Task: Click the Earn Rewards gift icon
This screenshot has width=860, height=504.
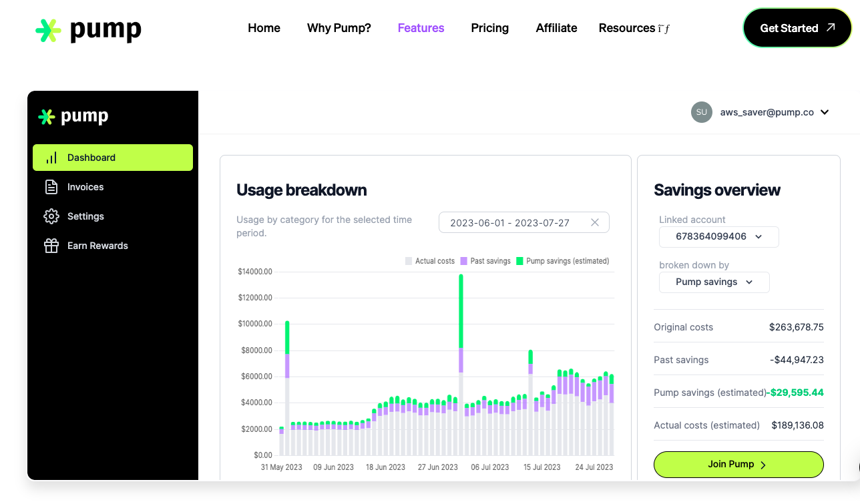Action: click(x=52, y=246)
